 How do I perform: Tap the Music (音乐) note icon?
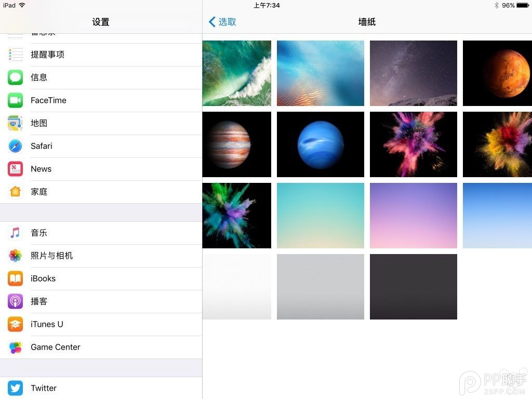[x=15, y=233]
